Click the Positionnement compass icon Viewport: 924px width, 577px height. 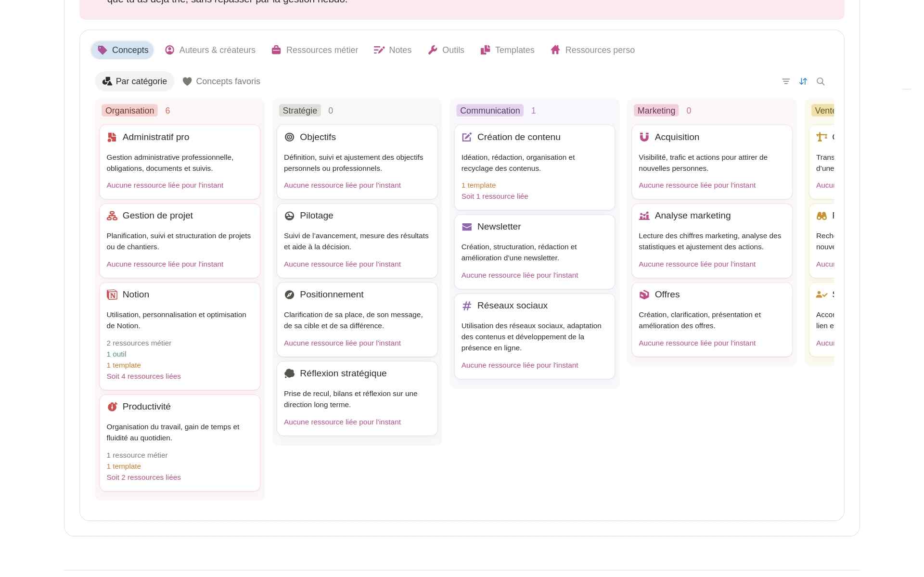pyautogui.click(x=289, y=295)
